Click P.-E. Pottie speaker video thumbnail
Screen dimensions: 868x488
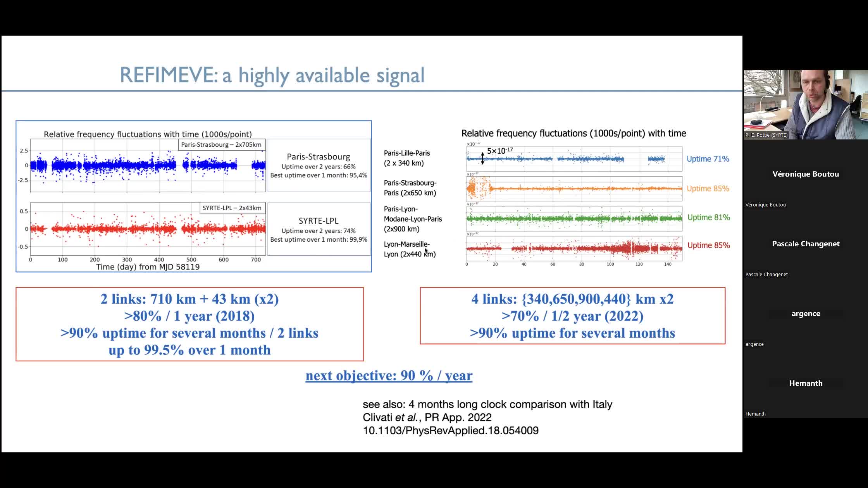coord(805,104)
